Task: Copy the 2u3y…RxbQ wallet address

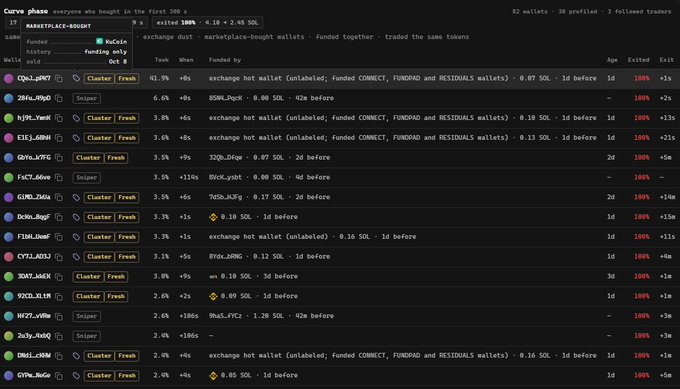Action: tap(59, 336)
